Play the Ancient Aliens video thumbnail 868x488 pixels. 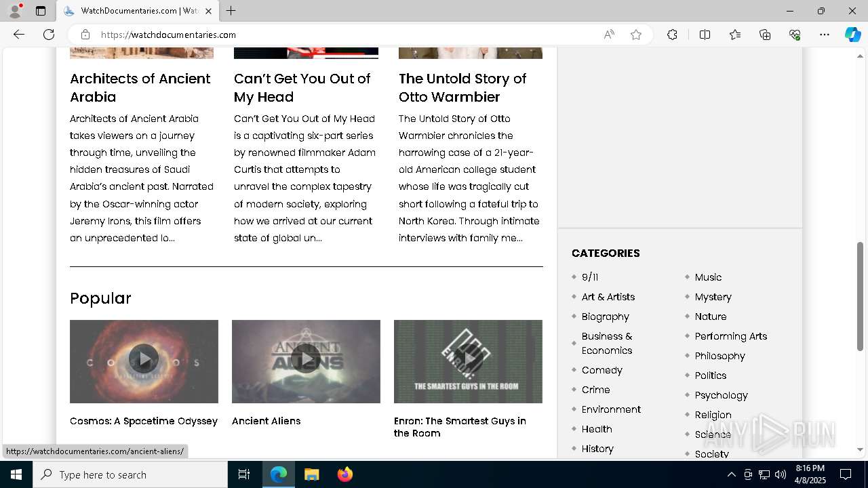click(x=306, y=361)
